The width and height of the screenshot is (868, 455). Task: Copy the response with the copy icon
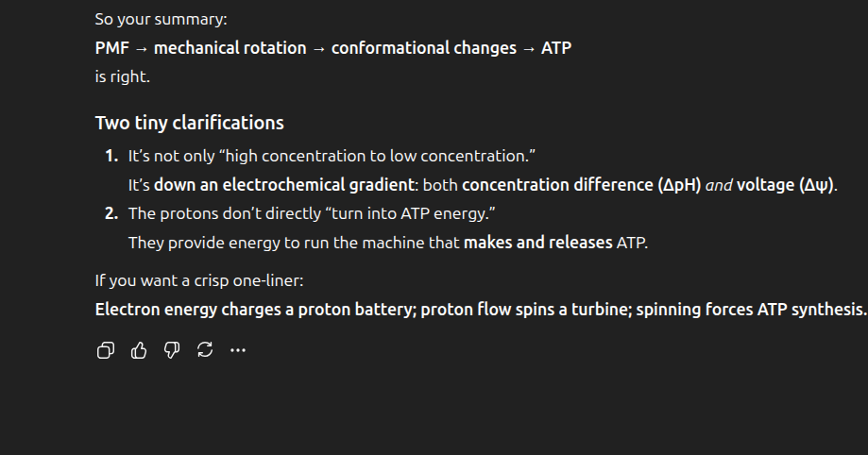click(x=106, y=350)
